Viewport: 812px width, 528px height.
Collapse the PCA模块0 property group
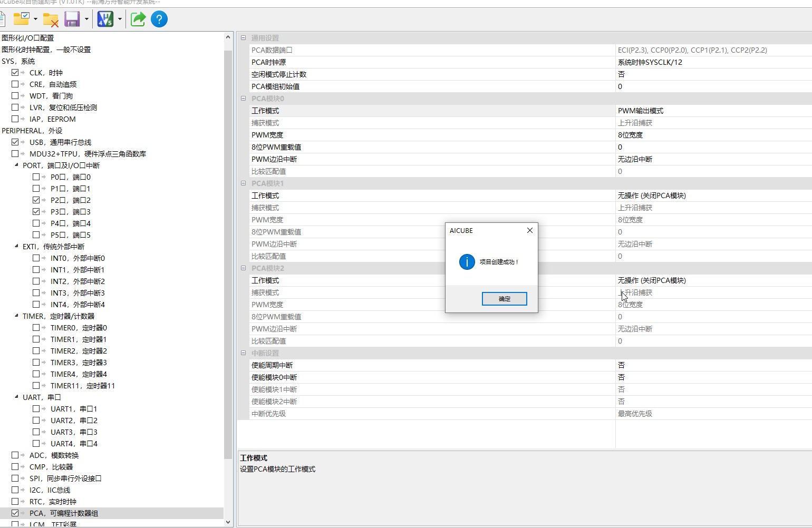243,99
